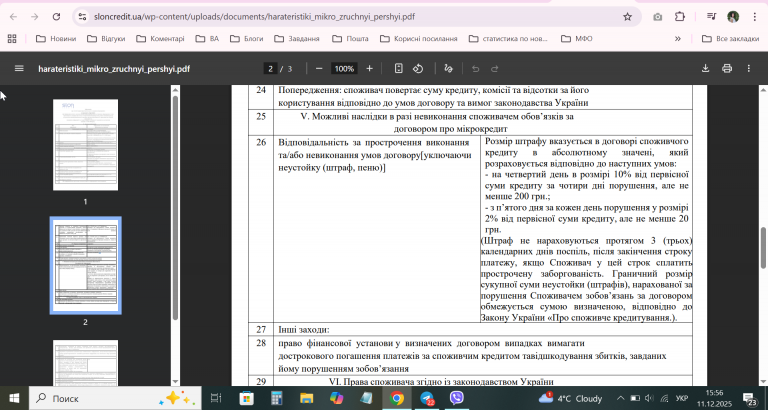Toggle the PDF sidebar menu icon
This screenshot has height=410, width=768.
[19, 69]
